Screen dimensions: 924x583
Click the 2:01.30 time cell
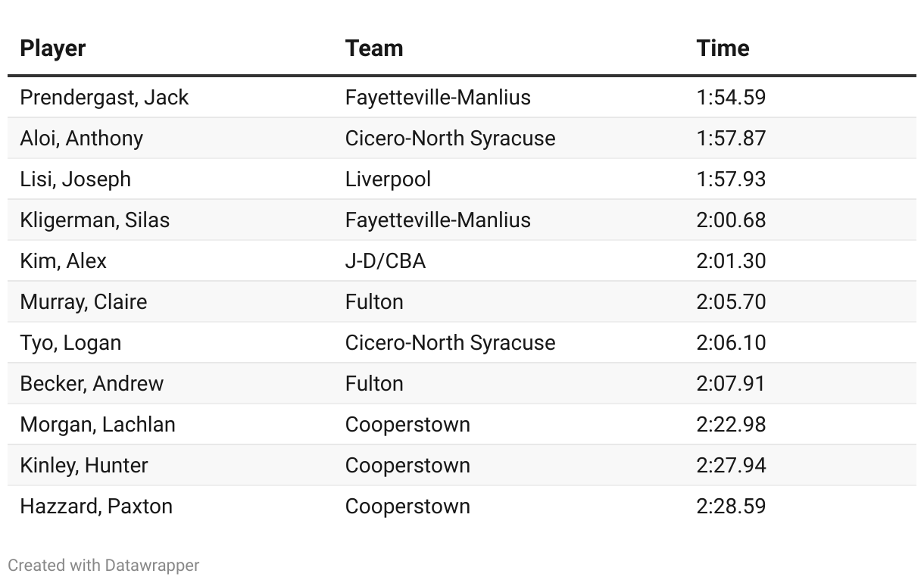coord(731,261)
